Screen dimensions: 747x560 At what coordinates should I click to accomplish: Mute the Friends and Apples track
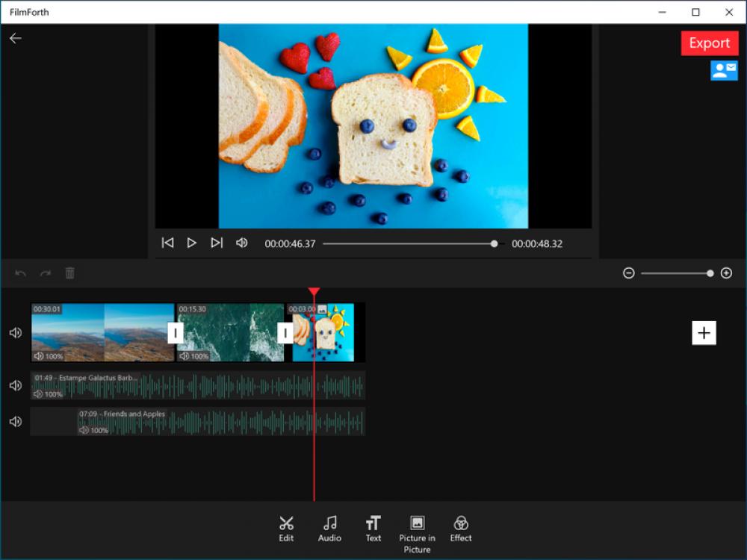(x=15, y=421)
